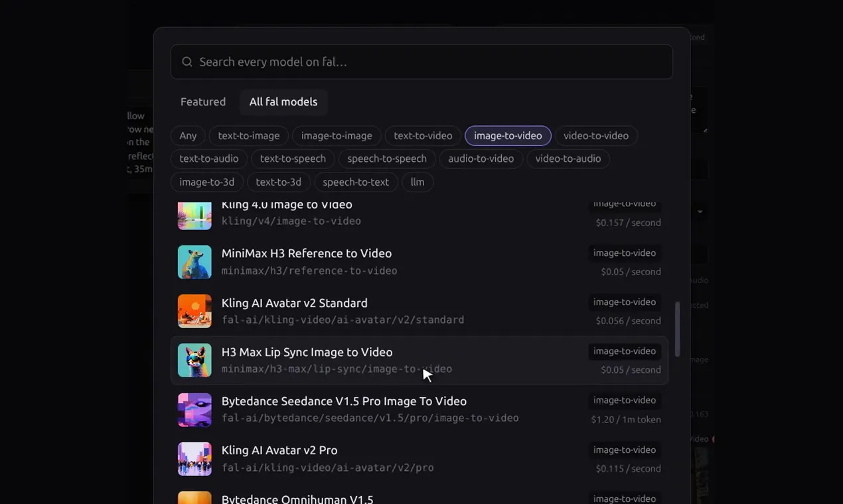Pick H3 Max Lip Sync Image to Video title
Screen dimensions: 843x504
click(x=307, y=352)
